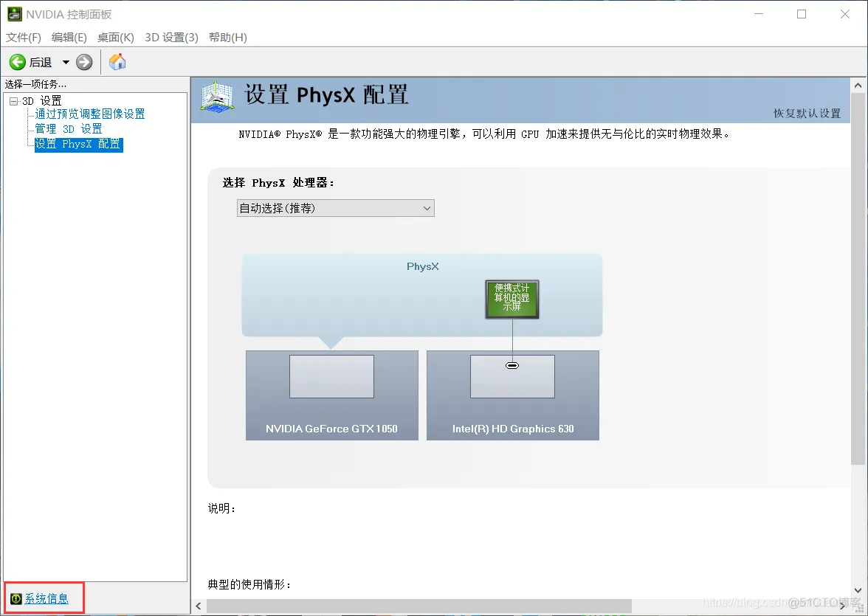This screenshot has width=868, height=616.
Task: Click the horizontal scrollbar thumb
Action: pyautogui.click(x=419, y=606)
